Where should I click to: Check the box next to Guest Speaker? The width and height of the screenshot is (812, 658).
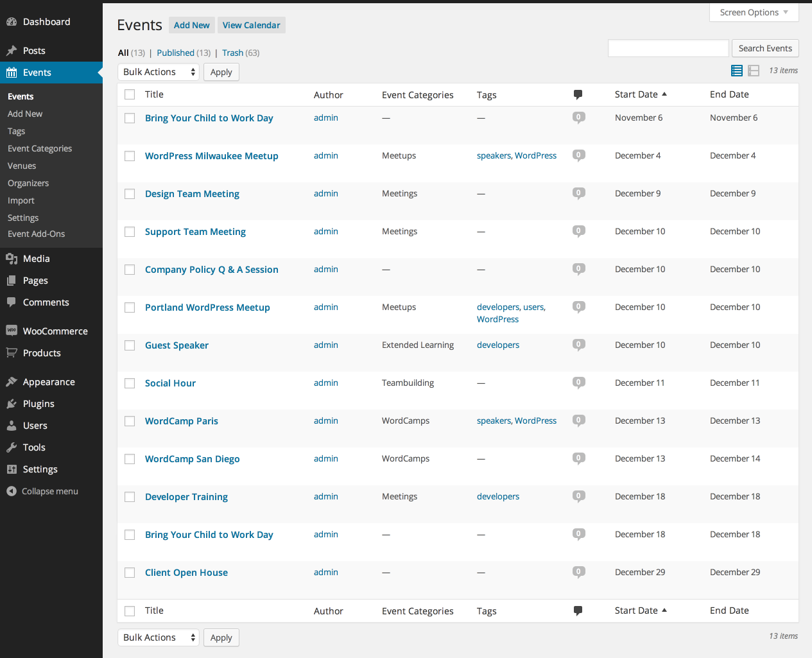pyautogui.click(x=129, y=345)
